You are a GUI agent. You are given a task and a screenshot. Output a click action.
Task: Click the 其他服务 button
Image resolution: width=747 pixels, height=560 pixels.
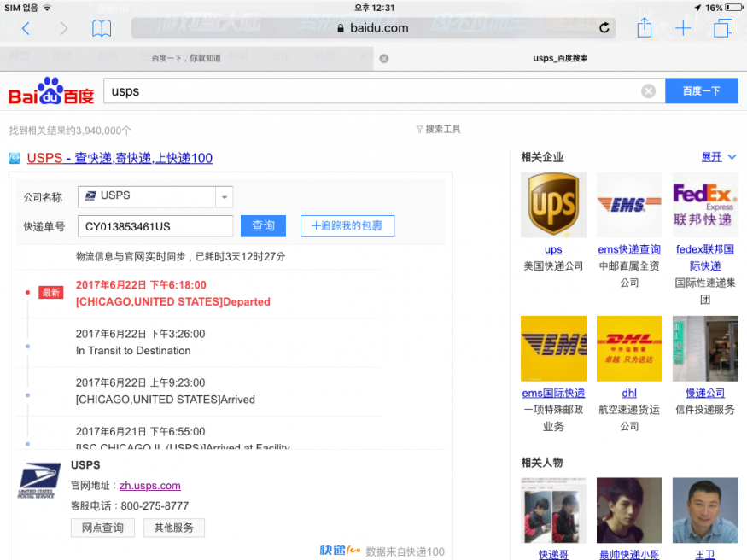(174, 528)
